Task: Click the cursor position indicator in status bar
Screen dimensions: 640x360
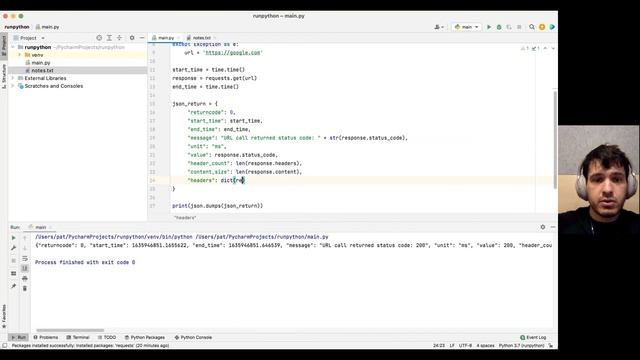Action: [439, 346]
